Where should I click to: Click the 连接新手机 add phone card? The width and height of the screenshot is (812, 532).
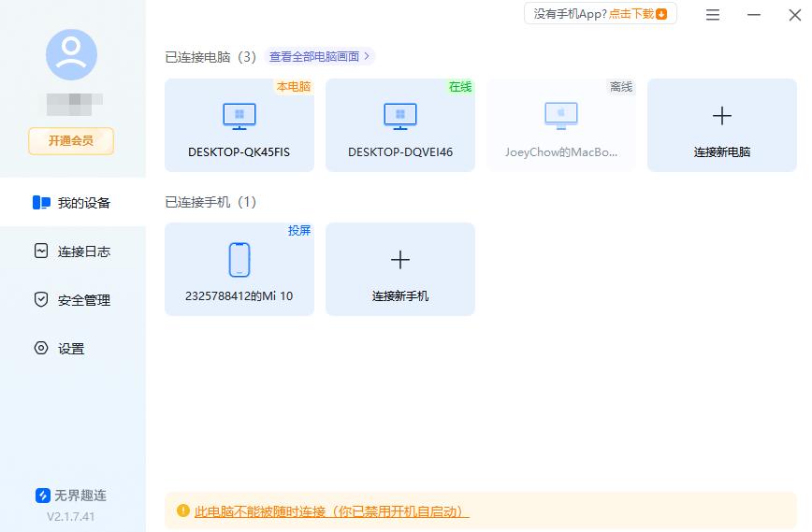click(x=400, y=269)
